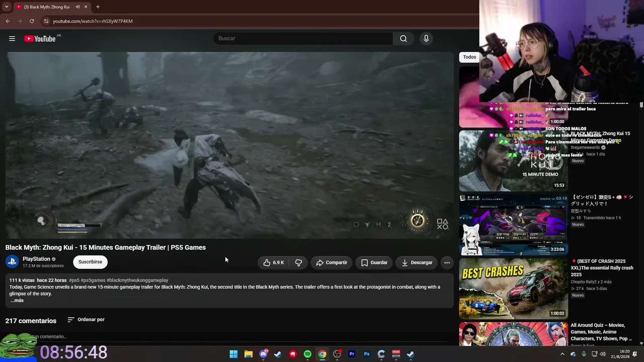Open the three-dot more actions menu
Image resolution: width=644 pixels, height=362 pixels.
[447, 262]
